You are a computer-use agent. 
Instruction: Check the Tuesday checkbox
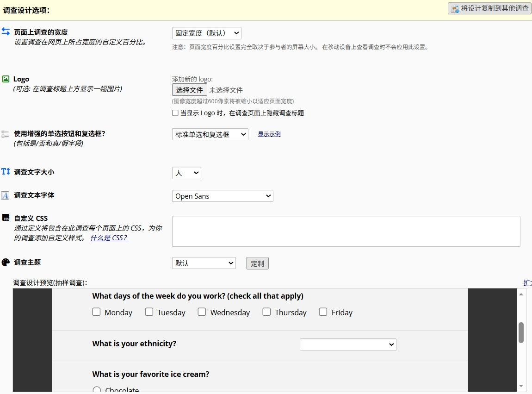[x=149, y=312]
